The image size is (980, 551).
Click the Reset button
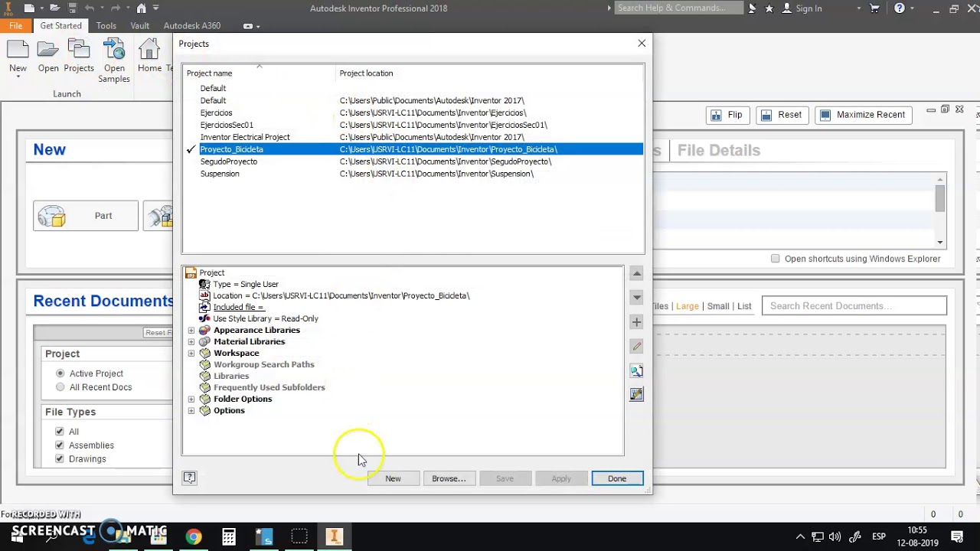(x=781, y=115)
